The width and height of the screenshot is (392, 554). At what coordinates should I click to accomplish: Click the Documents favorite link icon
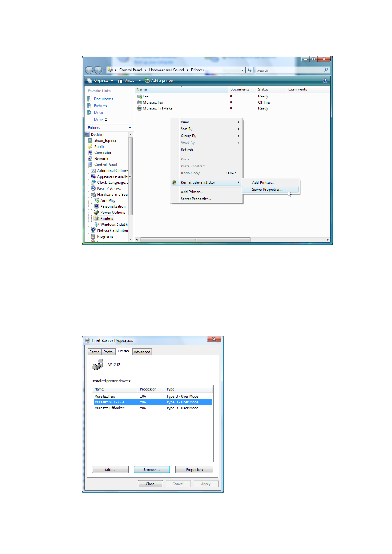[89, 99]
